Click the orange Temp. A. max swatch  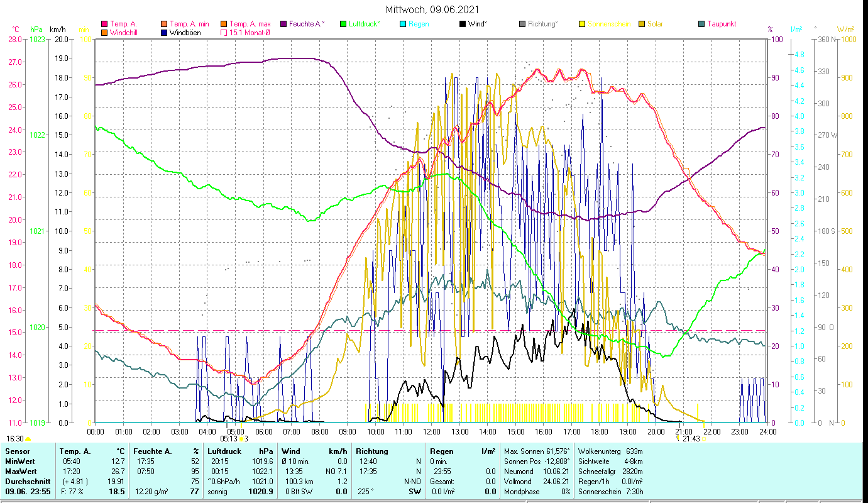224,24
